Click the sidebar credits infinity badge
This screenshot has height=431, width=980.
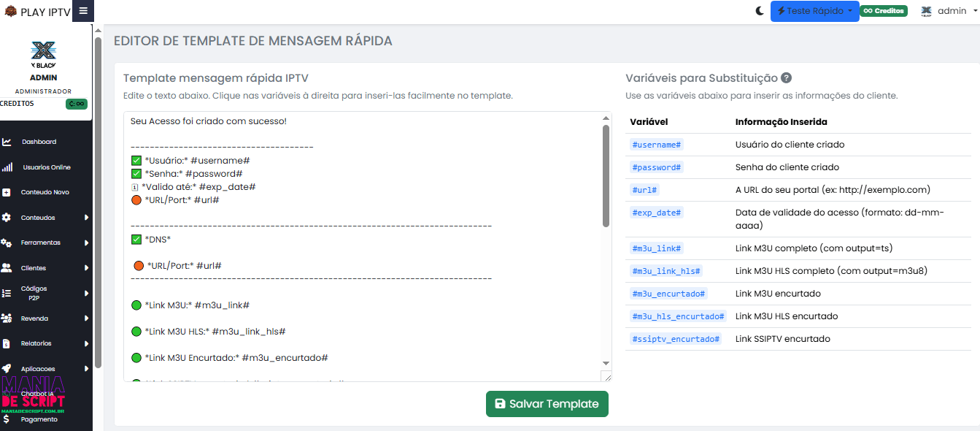[76, 104]
